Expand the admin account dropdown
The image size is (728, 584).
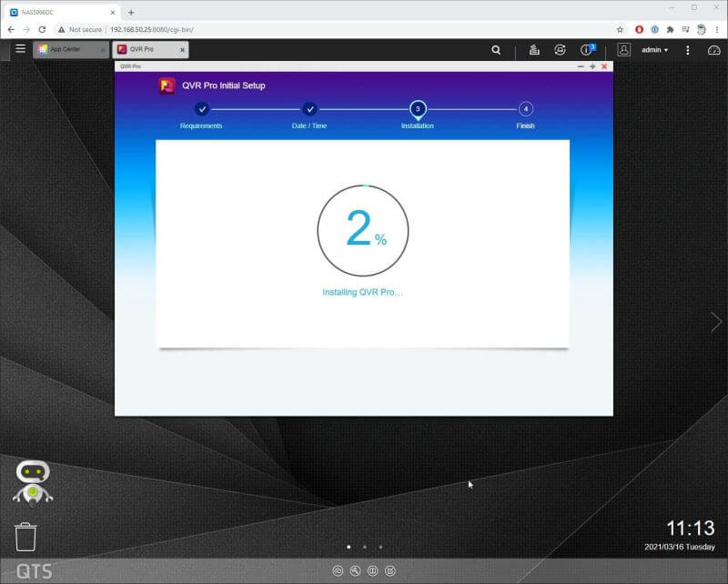[654, 50]
